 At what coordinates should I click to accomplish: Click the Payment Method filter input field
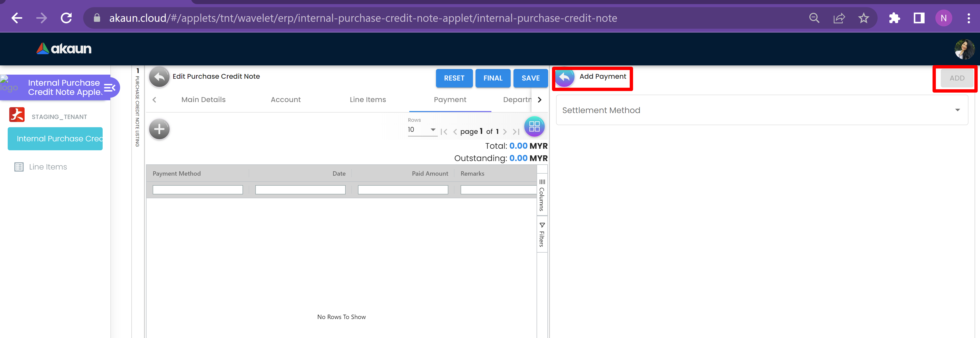point(197,190)
